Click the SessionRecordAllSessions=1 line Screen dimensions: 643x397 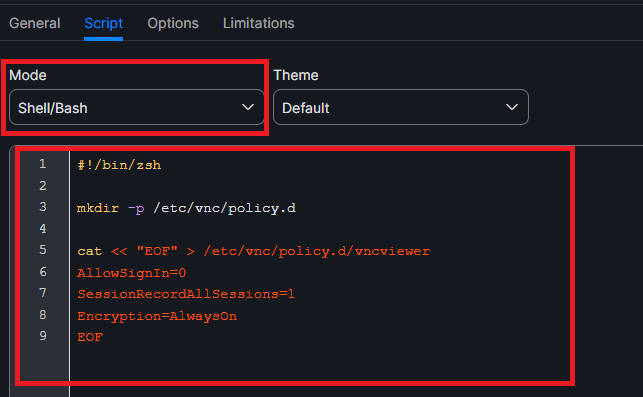[x=186, y=294]
